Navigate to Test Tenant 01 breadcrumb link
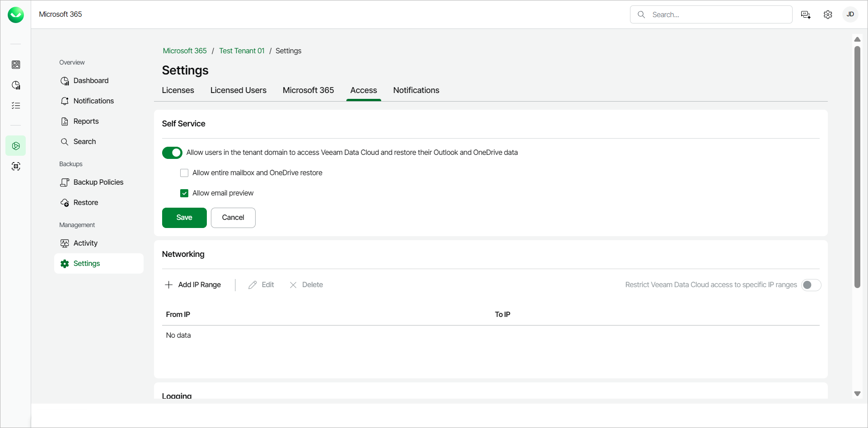 [x=242, y=51]
